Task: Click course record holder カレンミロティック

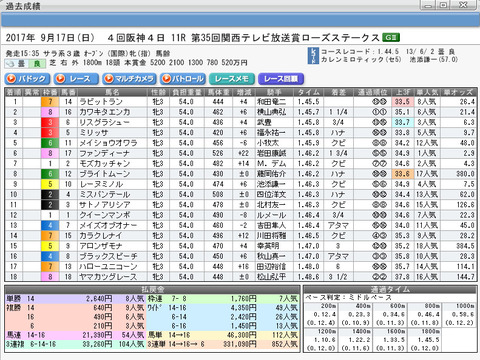Action: pyautogui.click(x=352, y=60)
